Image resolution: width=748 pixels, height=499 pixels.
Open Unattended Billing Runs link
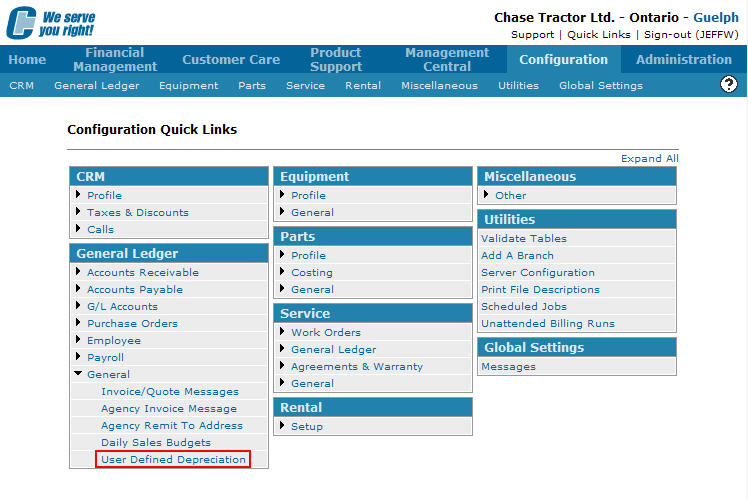click(x=548, y=323)
